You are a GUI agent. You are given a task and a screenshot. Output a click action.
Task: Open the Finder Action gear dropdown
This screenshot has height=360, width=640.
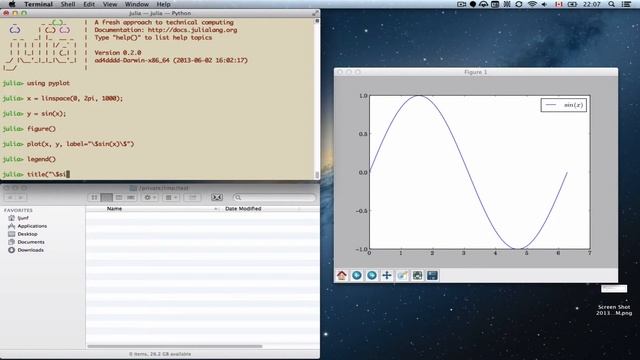click(x=150, y=198)
